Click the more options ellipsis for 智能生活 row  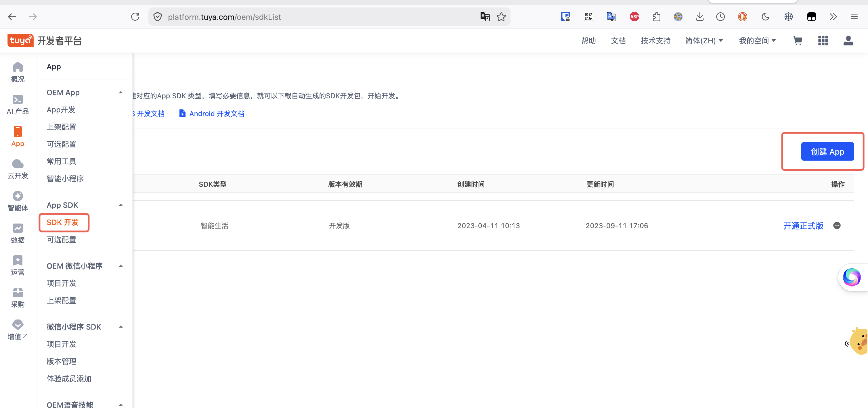pyautogui.click(x=837, y=226)
